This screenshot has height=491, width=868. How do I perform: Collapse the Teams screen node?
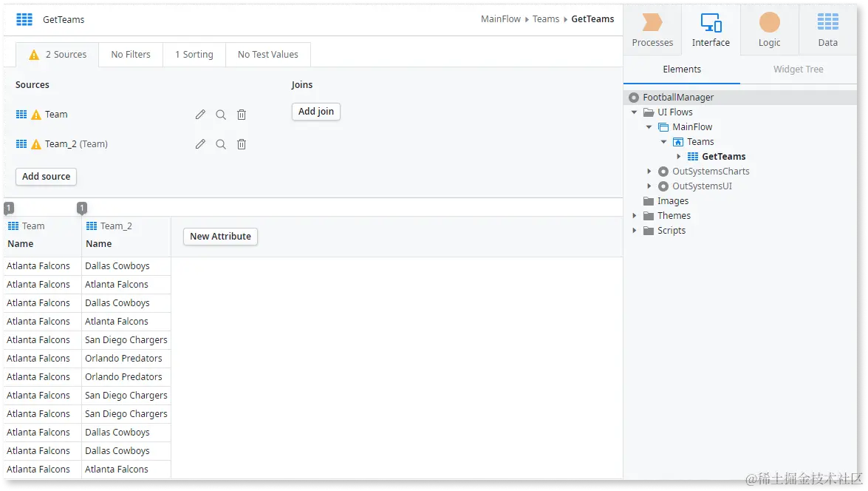point(663,142)
